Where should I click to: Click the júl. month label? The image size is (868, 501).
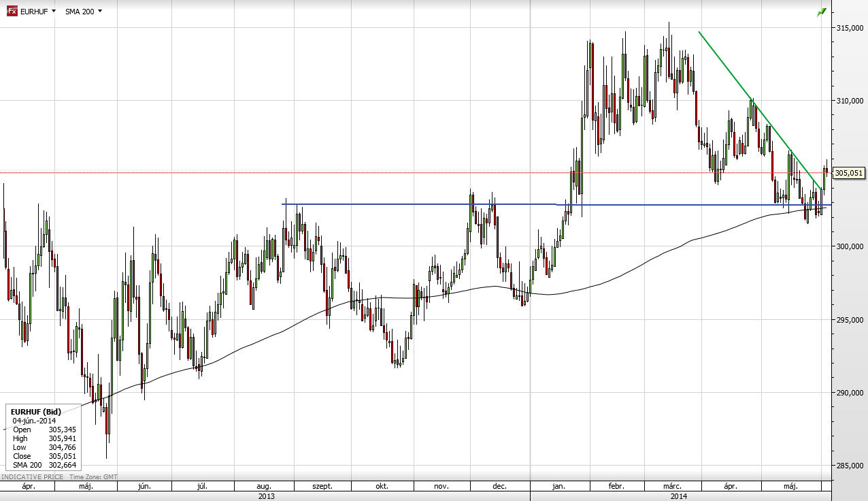click(x=202, y=487)
